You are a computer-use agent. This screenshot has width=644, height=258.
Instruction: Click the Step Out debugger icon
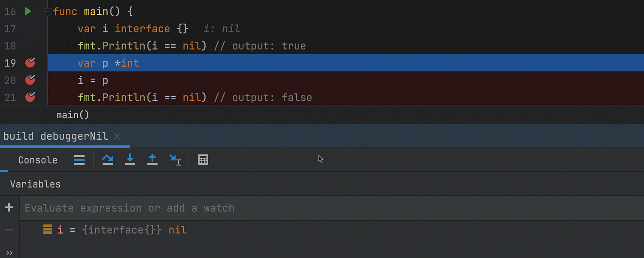click(152, 160)
